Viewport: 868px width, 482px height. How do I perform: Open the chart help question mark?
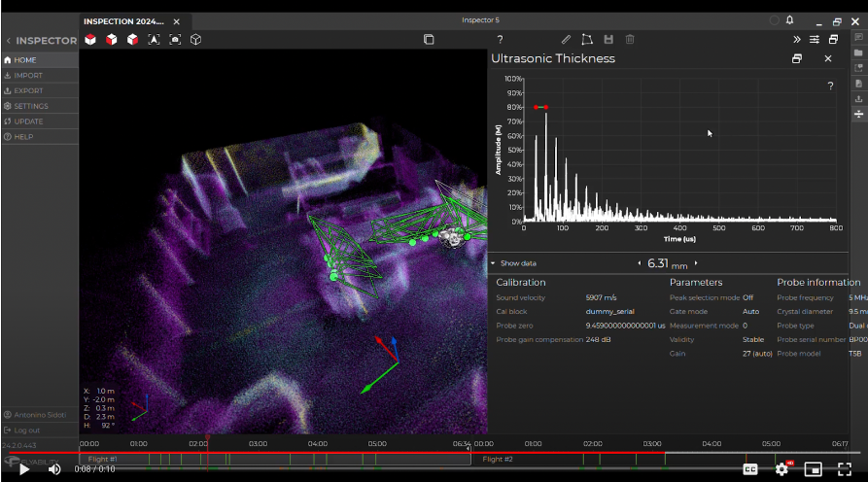[830, 86]
